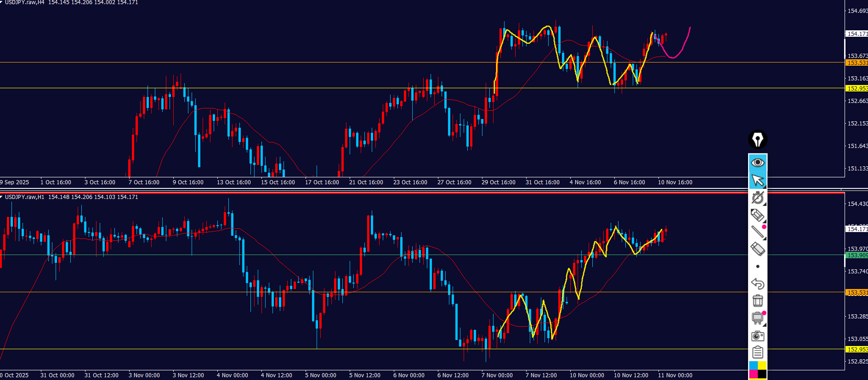
Task: Pick the yellow color swatch
Action: click(762, 365)
